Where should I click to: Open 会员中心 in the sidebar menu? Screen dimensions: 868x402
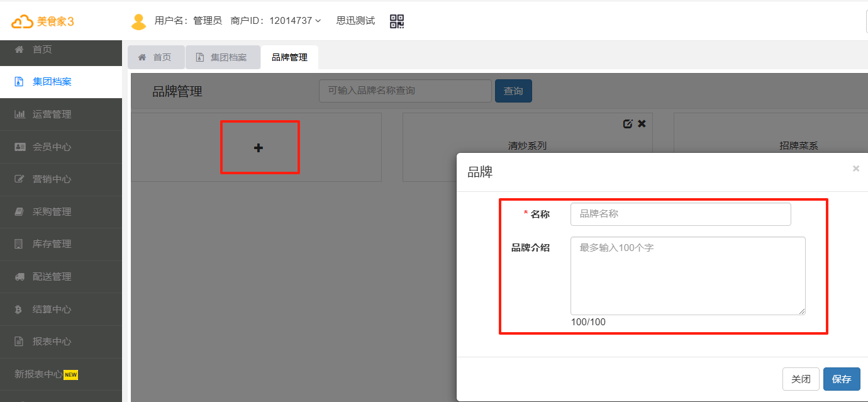[x=52, y=147]
